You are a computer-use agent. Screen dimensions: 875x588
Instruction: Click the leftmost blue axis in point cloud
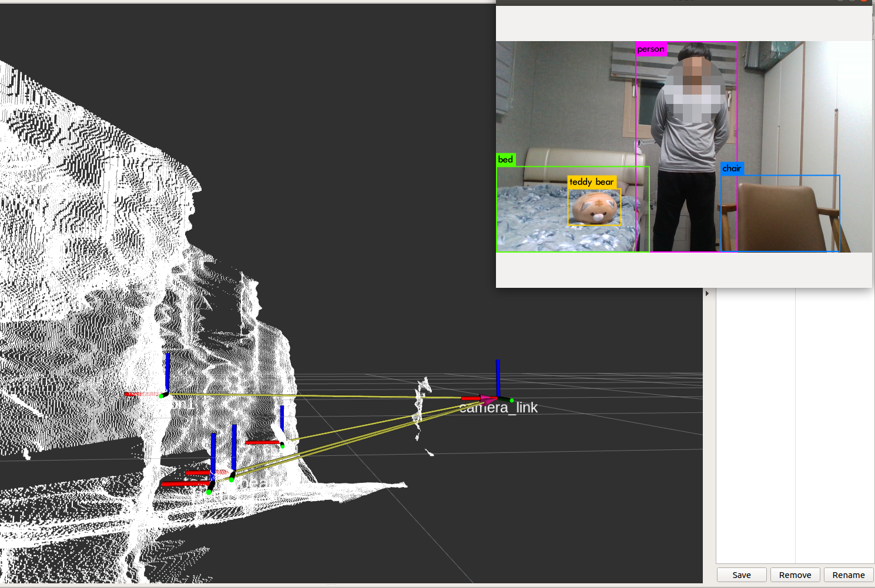(167, 371)
